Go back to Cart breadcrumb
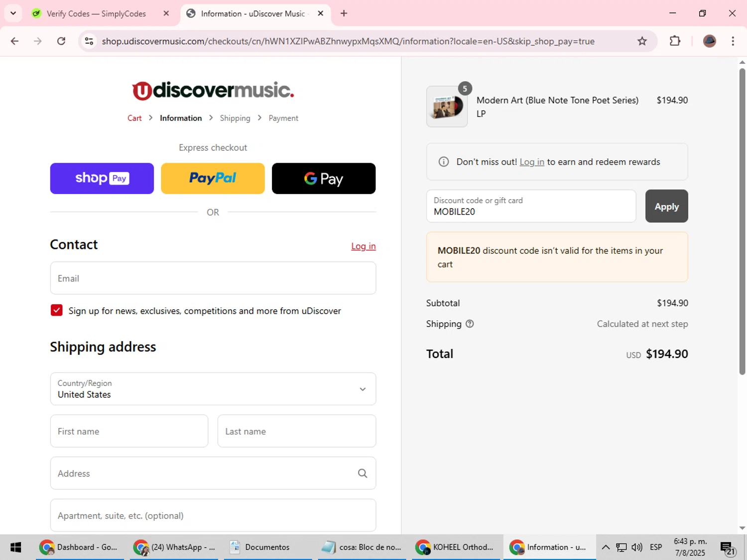747x560 pixels. point(134,118)
